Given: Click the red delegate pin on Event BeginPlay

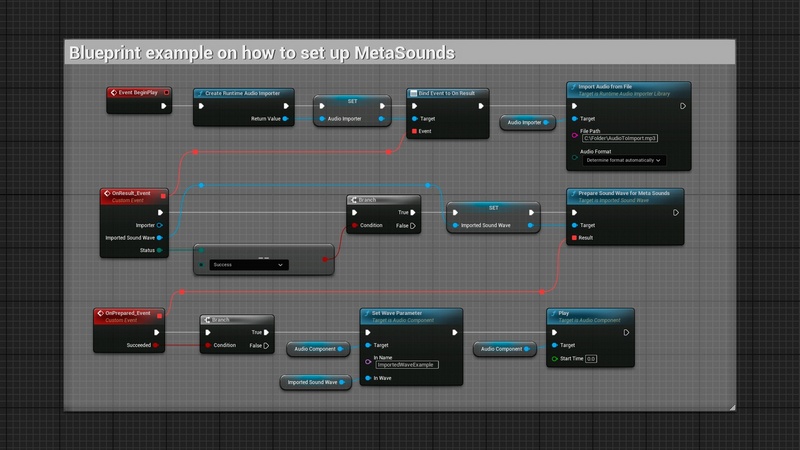Looking at the screenshot, I should pos(167,93).
